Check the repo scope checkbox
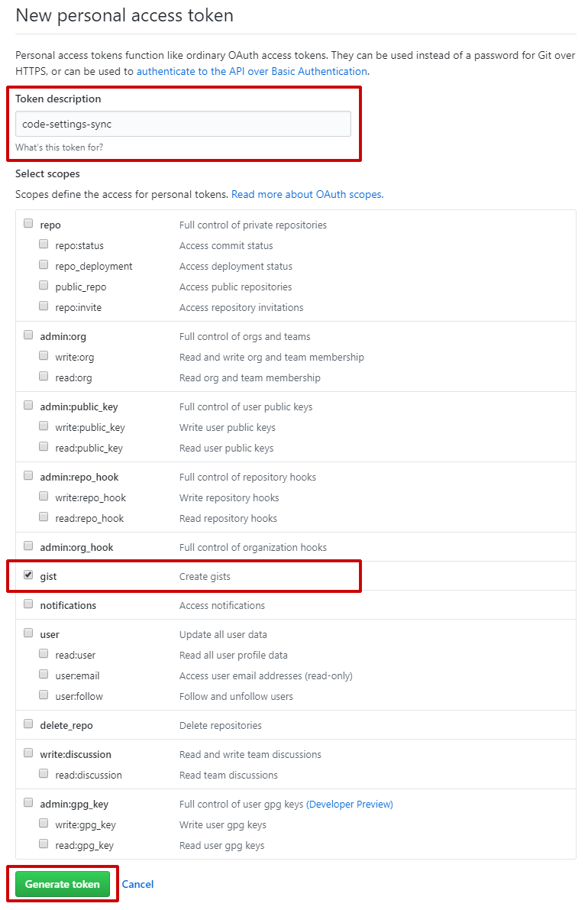 click(x=28, y=223)
